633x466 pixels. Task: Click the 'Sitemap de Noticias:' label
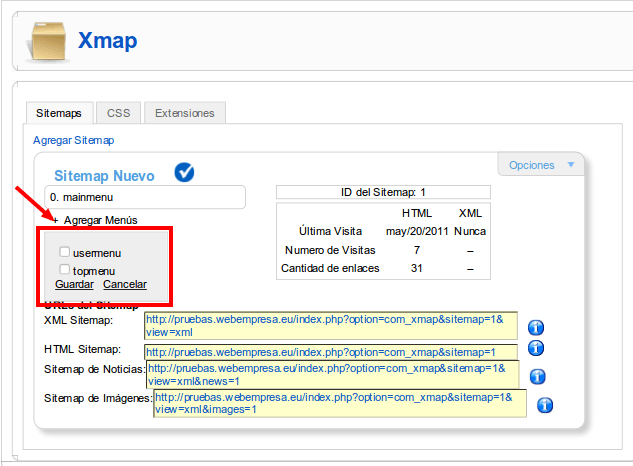pos(94,369)
